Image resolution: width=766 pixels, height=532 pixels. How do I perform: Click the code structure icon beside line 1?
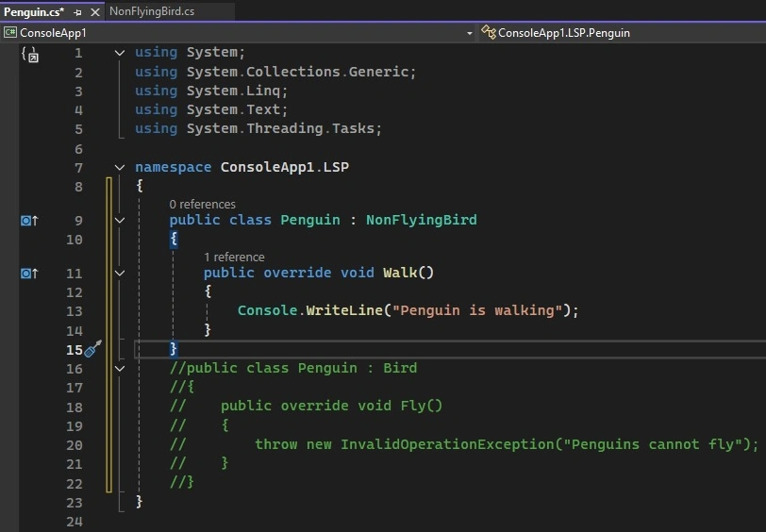[x=30, y=54]
